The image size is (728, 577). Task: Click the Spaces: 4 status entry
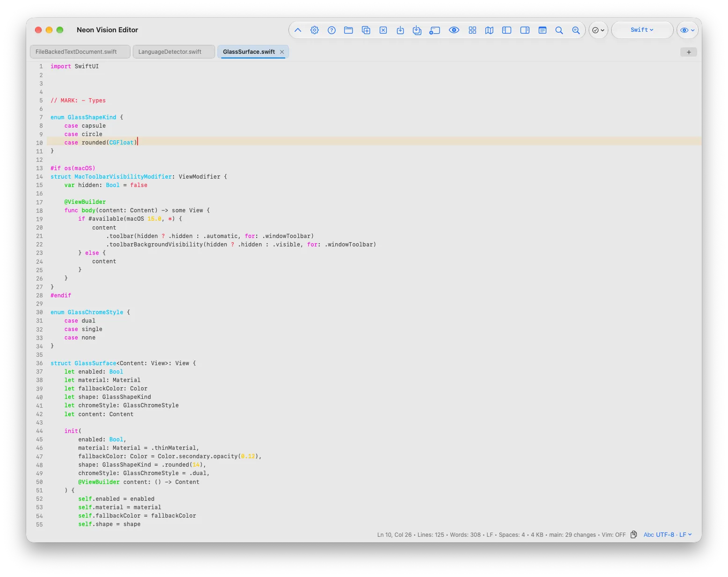(512, 534)
